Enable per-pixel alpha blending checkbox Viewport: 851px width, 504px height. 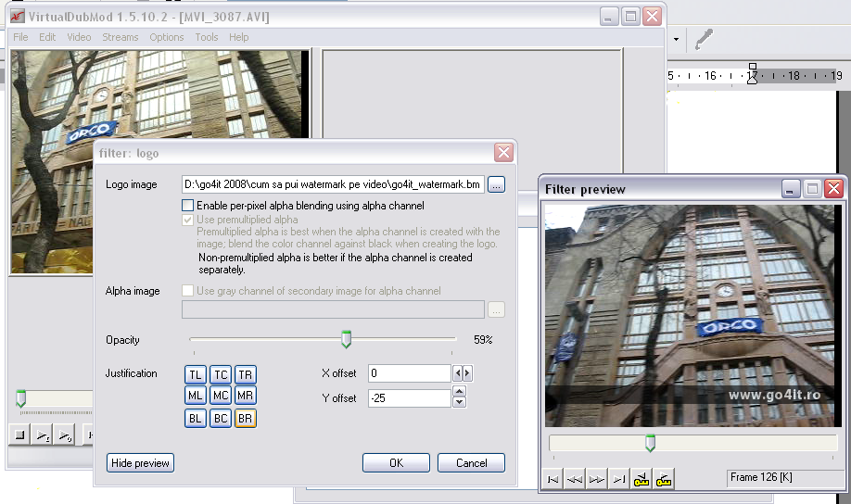click(x=188, y=206)
